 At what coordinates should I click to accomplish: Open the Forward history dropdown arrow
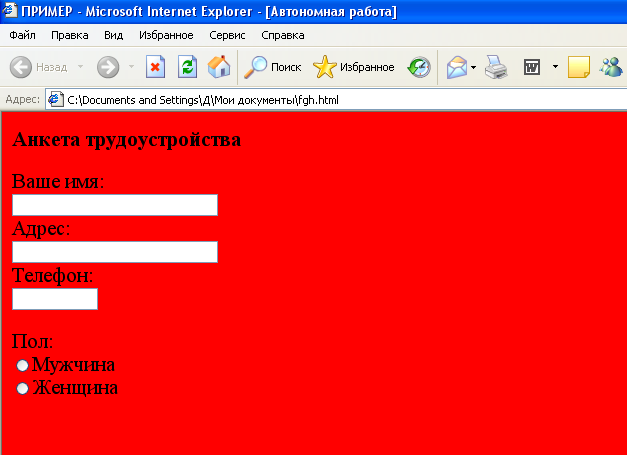pos(131,67)
